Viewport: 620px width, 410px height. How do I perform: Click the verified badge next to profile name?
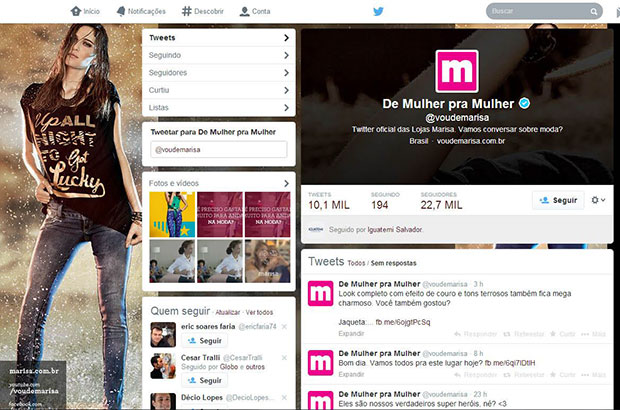[x=524, y=103]
